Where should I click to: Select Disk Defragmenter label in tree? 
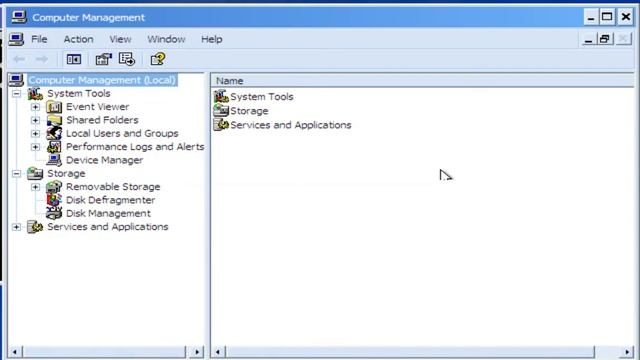click(x=110, y=200)
